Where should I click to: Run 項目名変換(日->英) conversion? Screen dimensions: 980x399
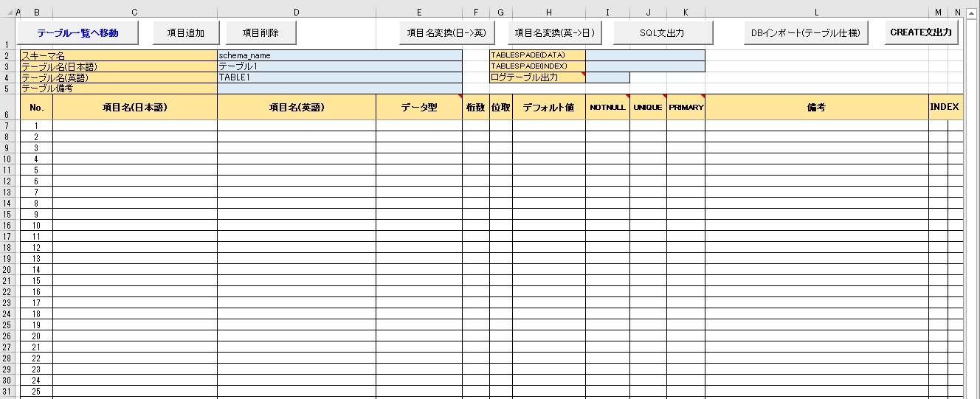446,32
